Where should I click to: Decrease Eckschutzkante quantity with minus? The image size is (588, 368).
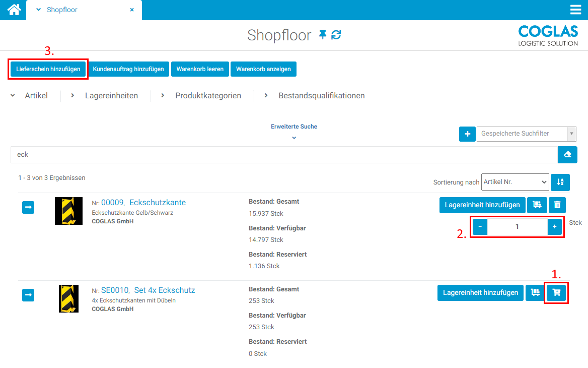(480, 227)
